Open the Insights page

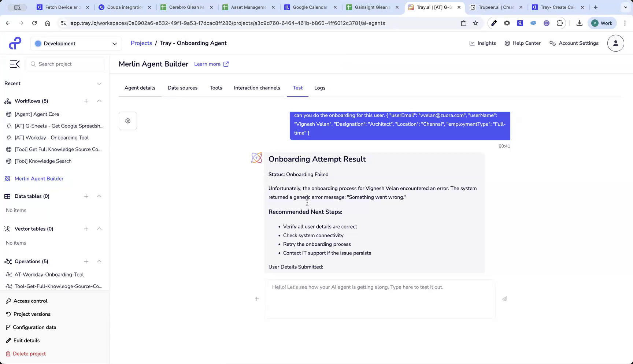(x=483, y=43)
